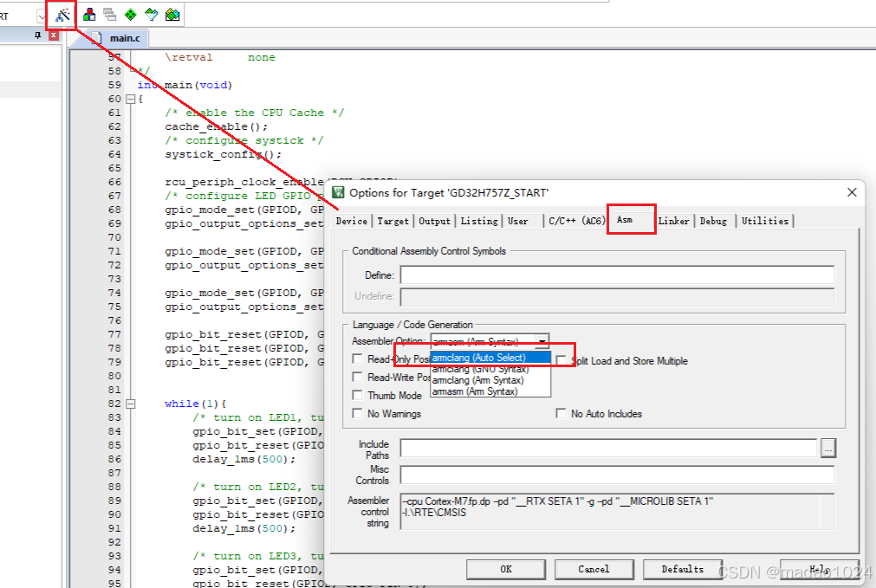The width and height of the screenshot is (876, 588).
Task: Choose armclang (Auto Select) option
Action: [490, 358]
